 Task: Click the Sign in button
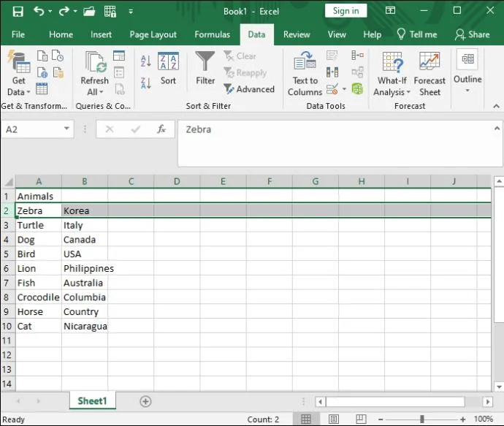pos(345,11)
